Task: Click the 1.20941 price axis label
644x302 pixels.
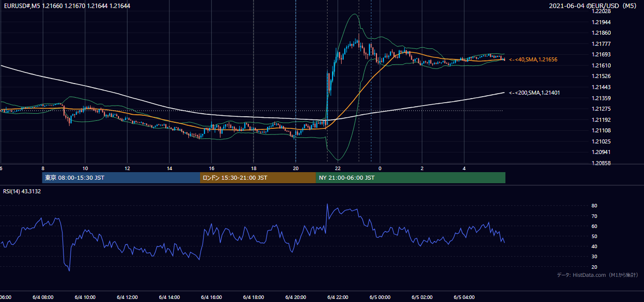Action: coord(601,152)
